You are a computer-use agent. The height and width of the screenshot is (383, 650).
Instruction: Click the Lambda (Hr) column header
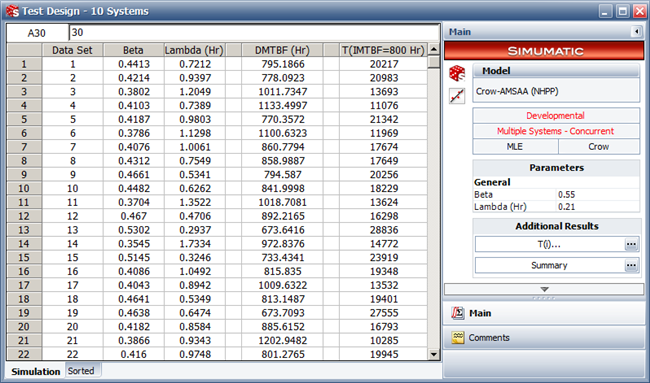(x=194, y=50)
